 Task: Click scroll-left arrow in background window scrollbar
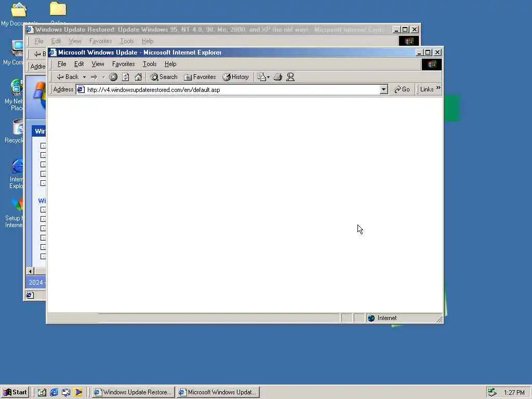click(x=30, y=271)
